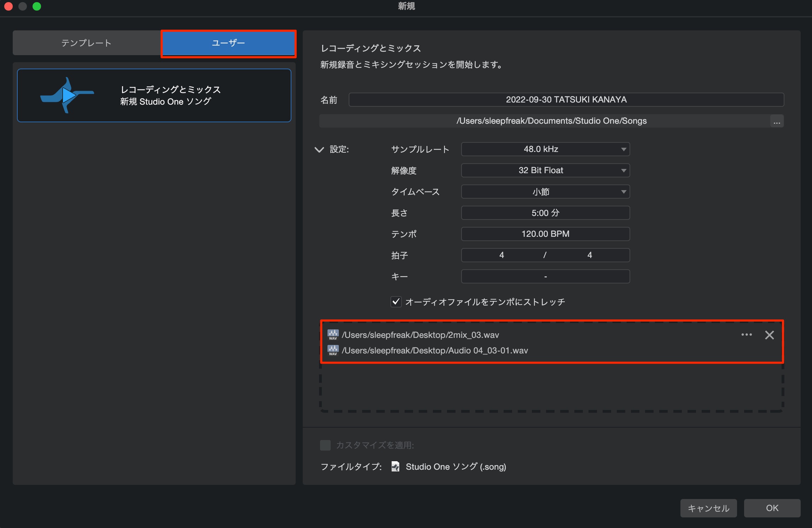The image size is (812, 528).
Task: Open the タイムベース 小節 dropdown
Action: (x=545, y=192)
